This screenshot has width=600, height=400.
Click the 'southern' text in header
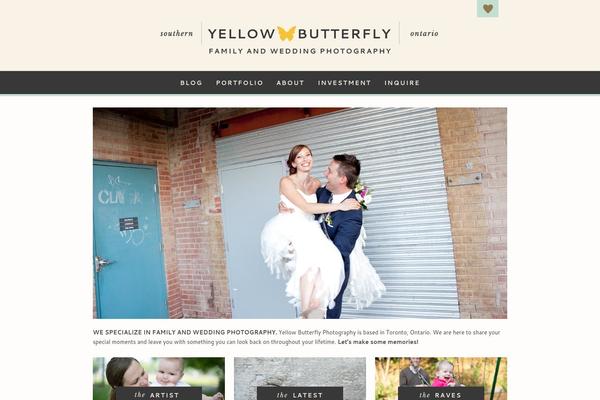tap(176, 34)
